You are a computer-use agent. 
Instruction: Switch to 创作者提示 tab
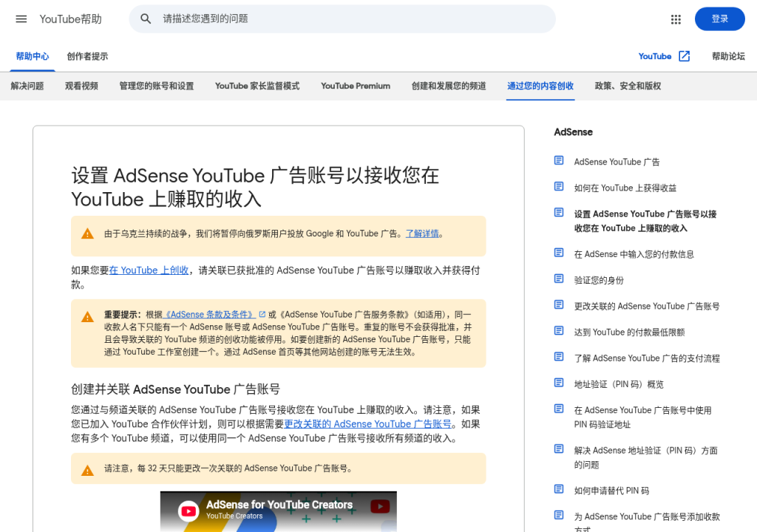[87, 56]
